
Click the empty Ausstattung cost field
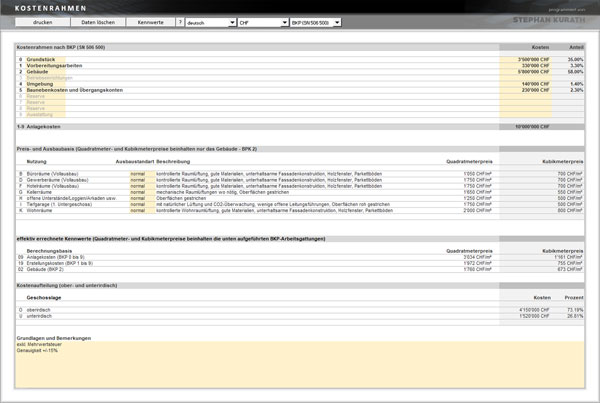coord(525,114)
